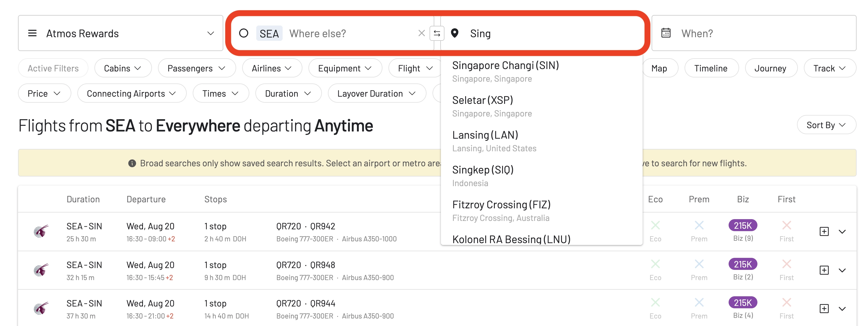Click unavailable Eco X icon on QR942 row
Viewport: 868px width, 326px height.
click(x=655, y=225)
